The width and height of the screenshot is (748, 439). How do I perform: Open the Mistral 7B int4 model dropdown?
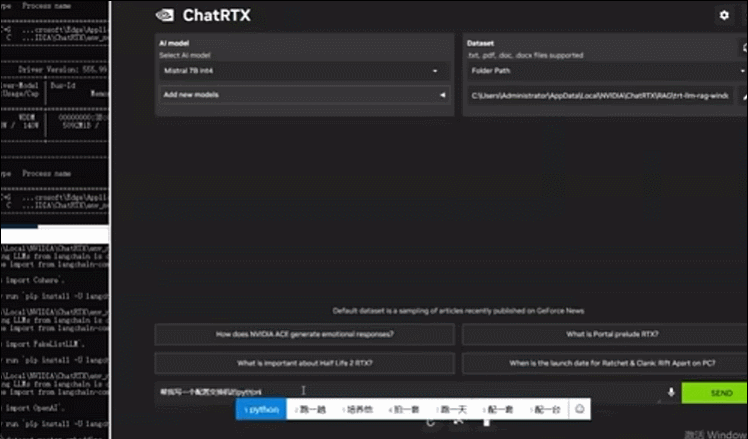pyautogui.click(x=302, y=72)
